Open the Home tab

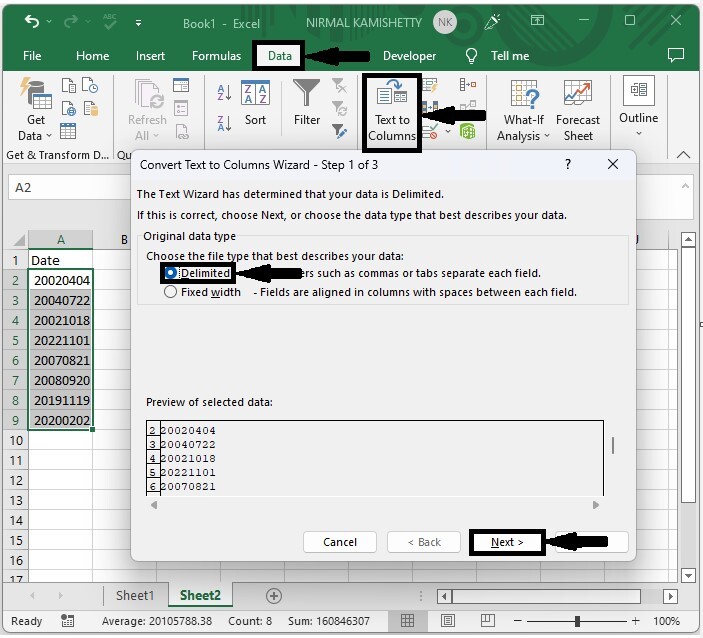point(92,56)
